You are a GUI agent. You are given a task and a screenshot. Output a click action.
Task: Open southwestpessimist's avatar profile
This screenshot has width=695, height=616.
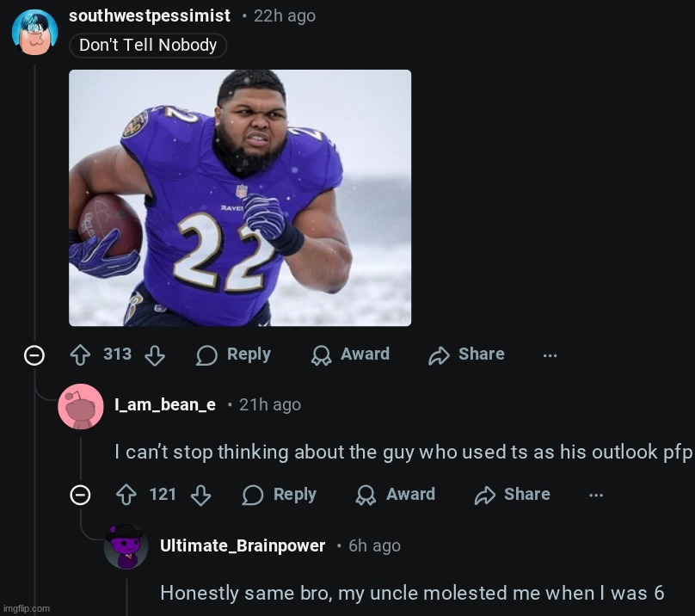[x=34, y=32]
